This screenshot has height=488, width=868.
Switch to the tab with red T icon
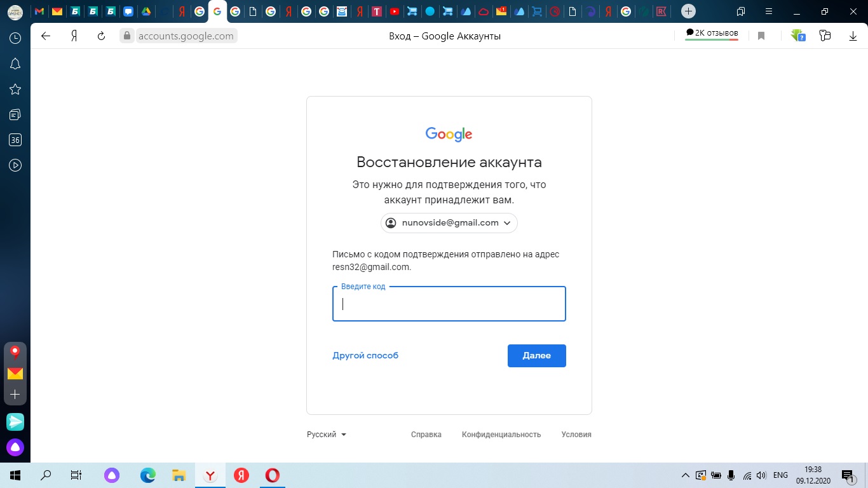(x=377, y=11)
